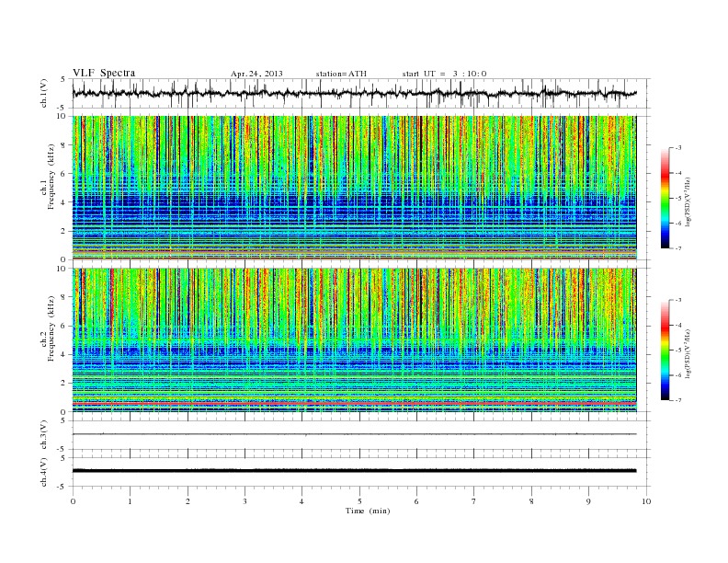Click the "start UT = 3 :10: 0" label

click(444, 74)
